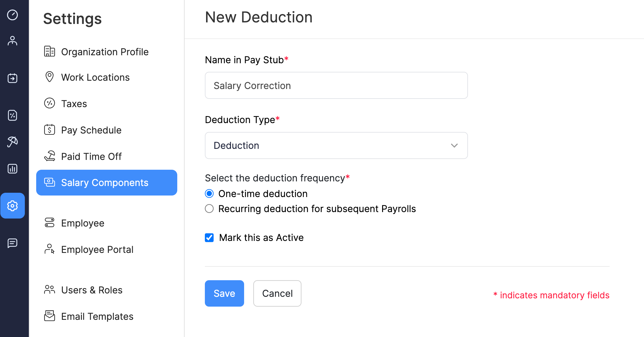The width and height of the screenshot is (644, 337).
Task: Navigate to Taxes settings
Action: coord(74,103)
